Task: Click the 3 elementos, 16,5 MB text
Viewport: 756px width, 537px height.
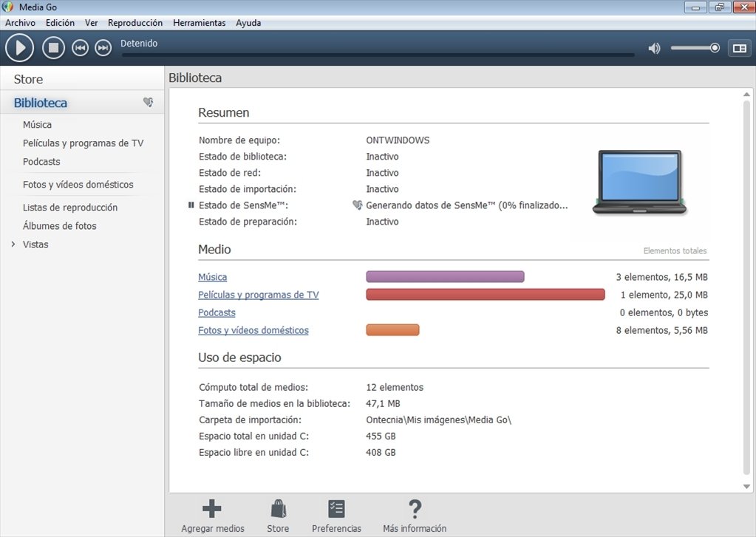Action: pyautogui.click(x=661, y=277)
